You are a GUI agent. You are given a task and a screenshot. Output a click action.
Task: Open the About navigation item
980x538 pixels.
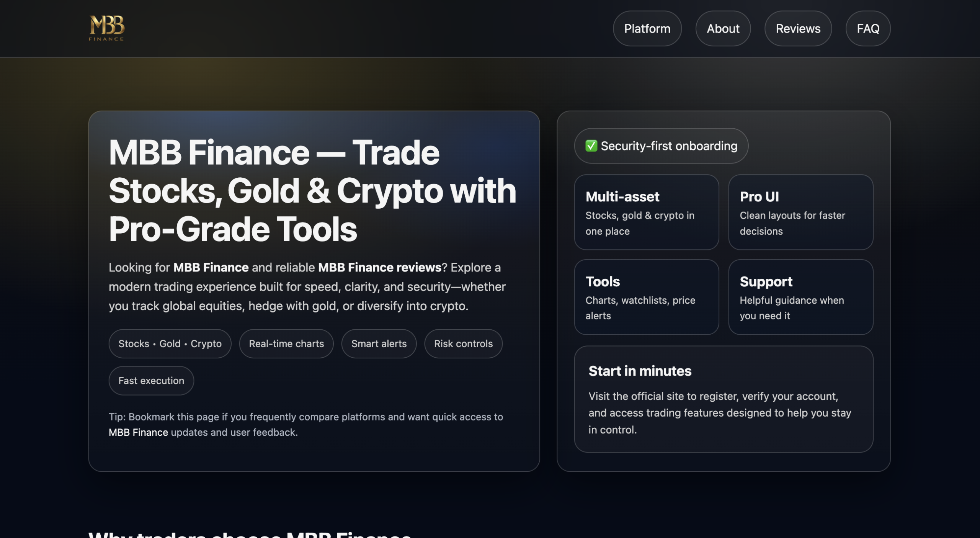click(x=723, y=28)
